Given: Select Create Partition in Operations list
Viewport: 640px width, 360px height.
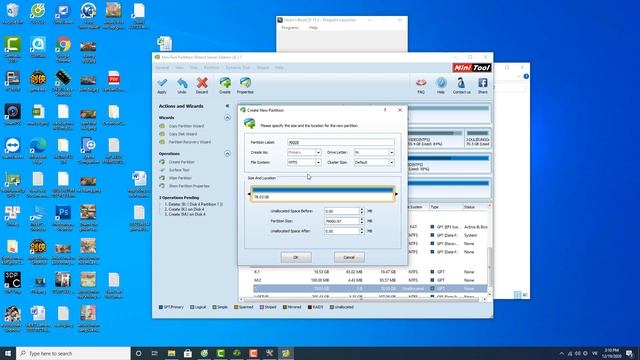Looking at the screenshot, I should [x=182, y=162].
